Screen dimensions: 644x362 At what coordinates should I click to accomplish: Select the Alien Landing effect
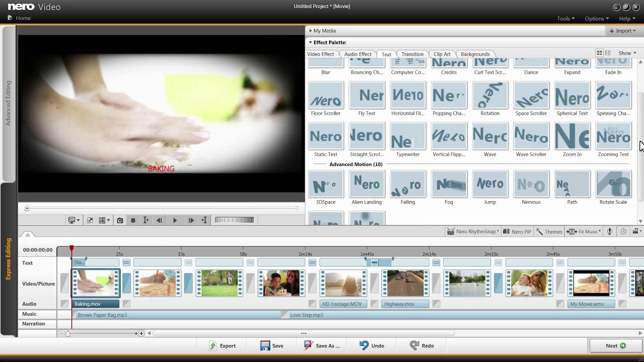(367, 188)
